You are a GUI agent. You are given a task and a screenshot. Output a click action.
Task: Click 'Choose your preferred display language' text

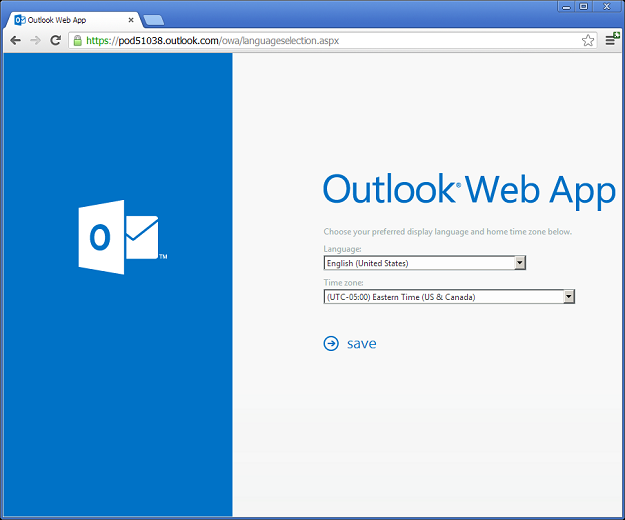pos(448,232)
